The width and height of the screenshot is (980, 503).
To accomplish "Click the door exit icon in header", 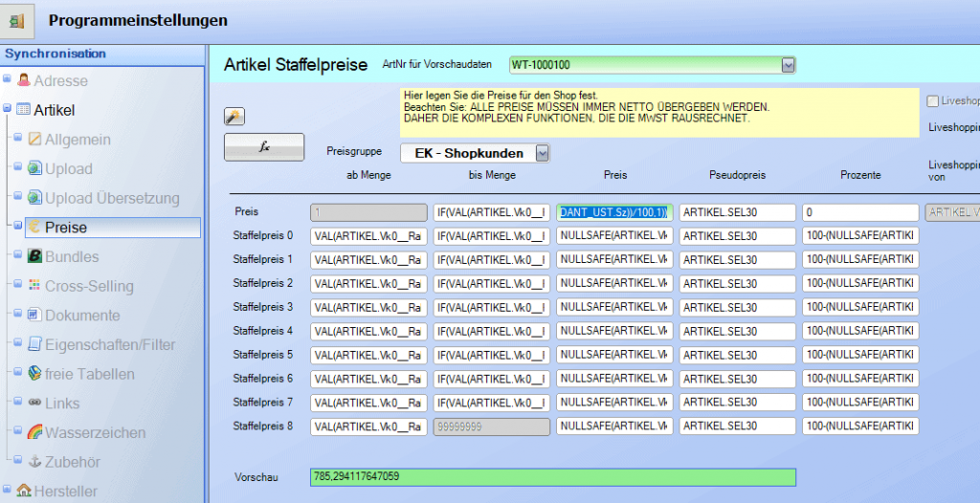I will pyautogui.click(x=18, y=20).
